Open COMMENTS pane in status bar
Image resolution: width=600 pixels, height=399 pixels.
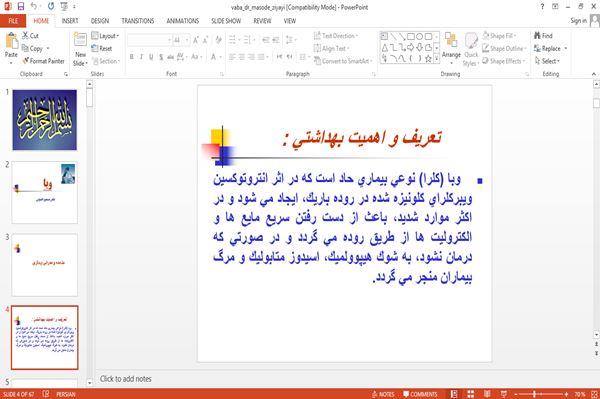pos(420,394)
